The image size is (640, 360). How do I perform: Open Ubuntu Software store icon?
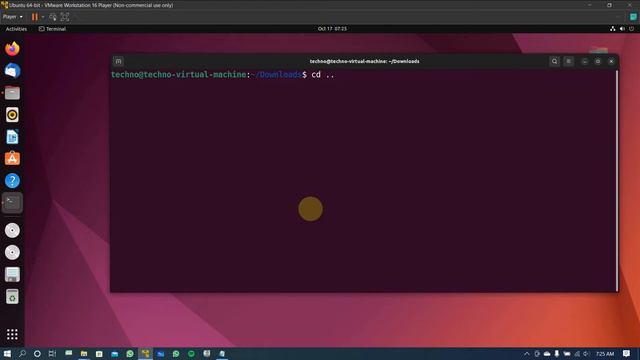point(12,158)
